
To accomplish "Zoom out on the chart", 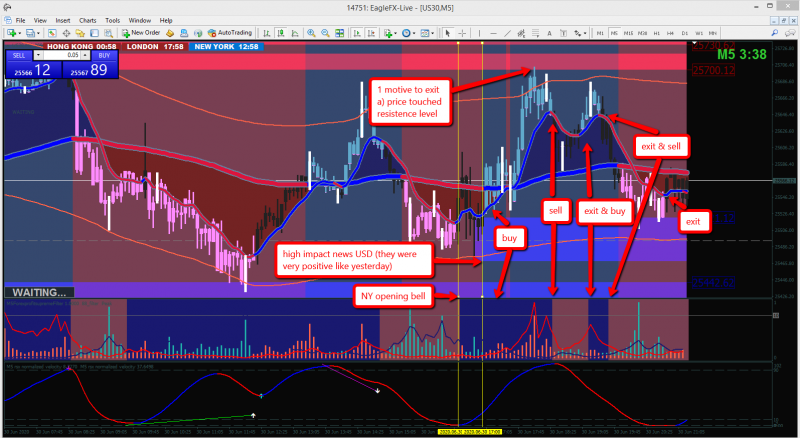I will click(326, 33).
